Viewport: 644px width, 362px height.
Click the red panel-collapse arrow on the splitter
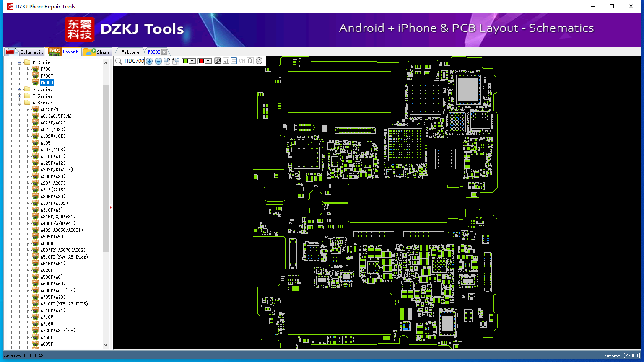tap(111, 207)
